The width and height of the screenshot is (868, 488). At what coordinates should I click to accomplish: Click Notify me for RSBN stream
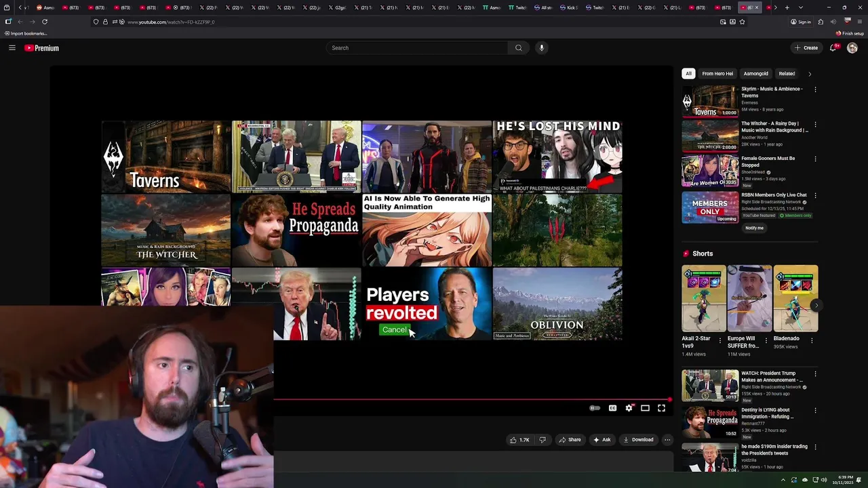coord(754,228)
